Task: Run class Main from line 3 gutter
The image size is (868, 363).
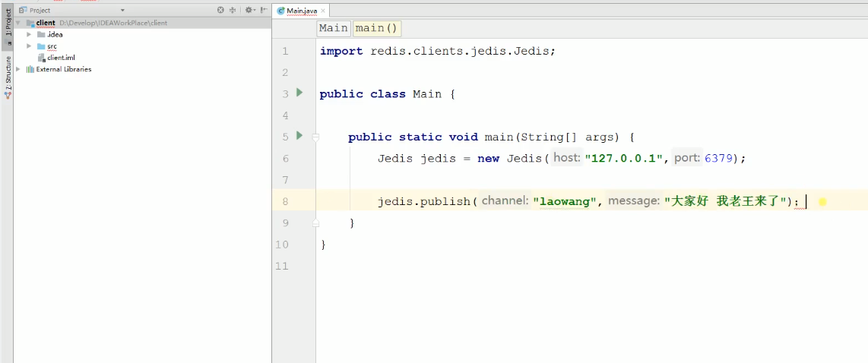Action: point(299,93)
